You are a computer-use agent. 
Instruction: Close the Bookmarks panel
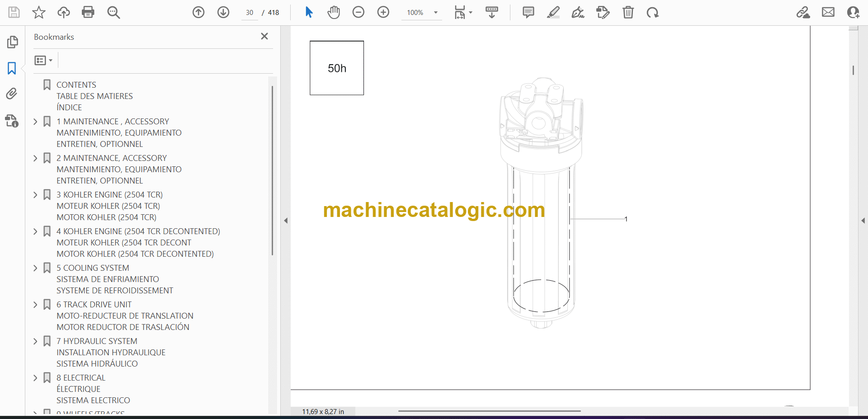point(264,36)
